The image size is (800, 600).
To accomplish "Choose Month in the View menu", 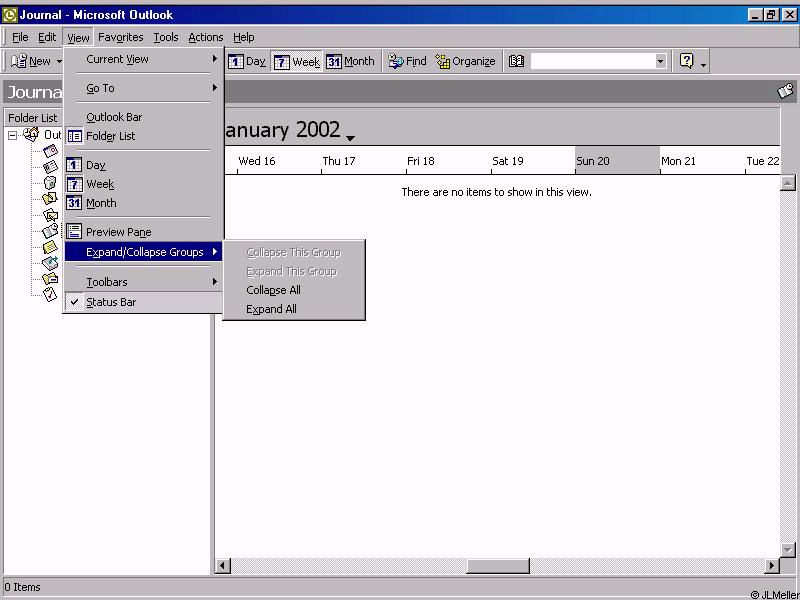I will [x=143, y=203].
